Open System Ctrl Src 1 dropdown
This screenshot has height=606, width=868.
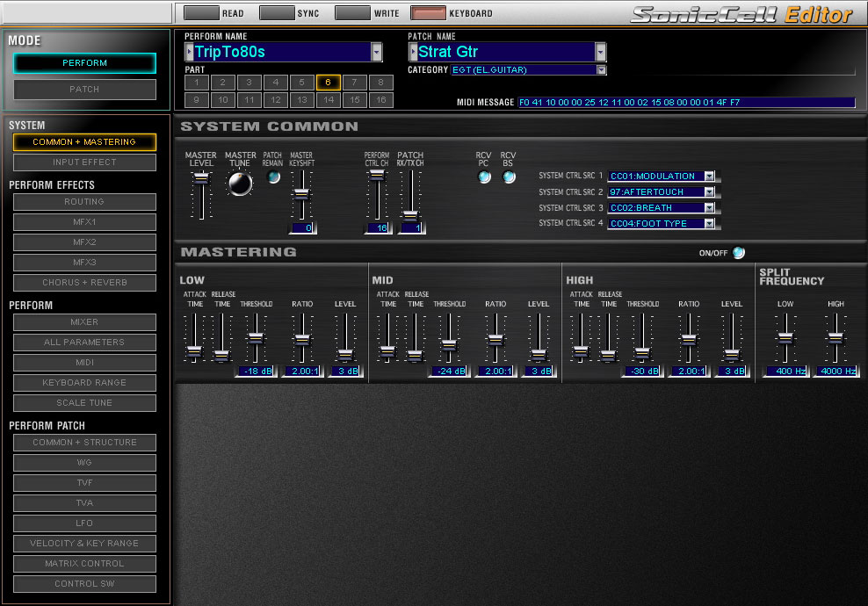click(x=709, y=176)
